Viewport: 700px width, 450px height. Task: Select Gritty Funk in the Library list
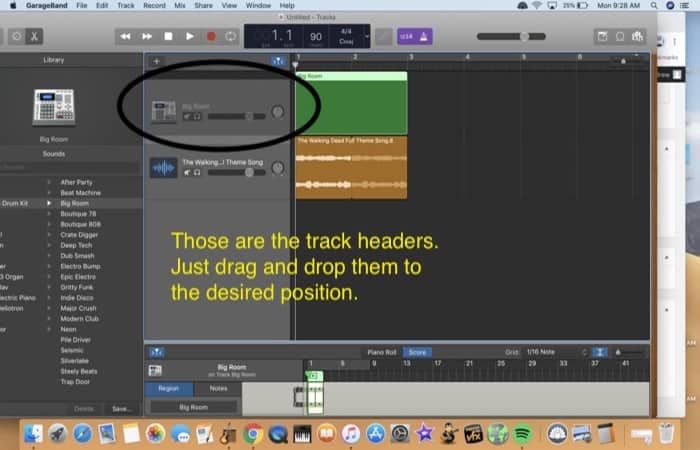tap(77, 288)
